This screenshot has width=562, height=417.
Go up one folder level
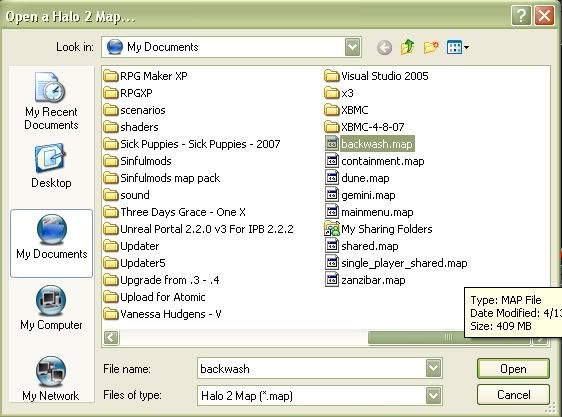point(408,47)
